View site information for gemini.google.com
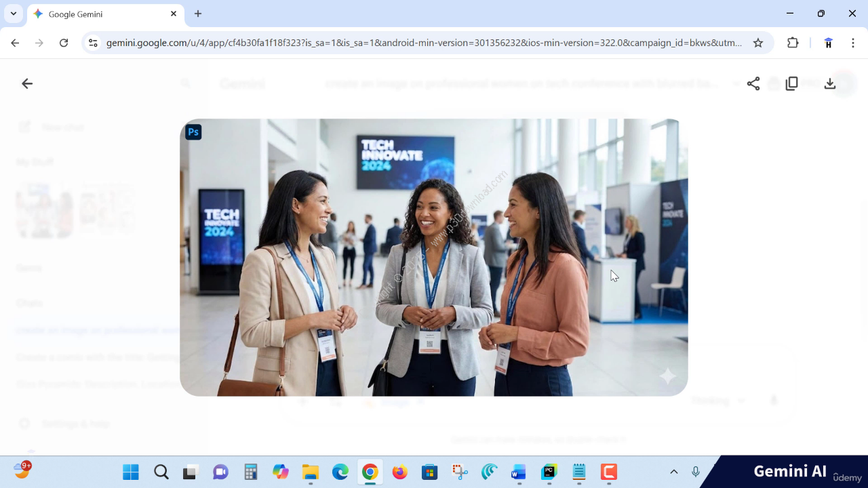This screenshot has height=488, width=868. click(x=94, y=43)
